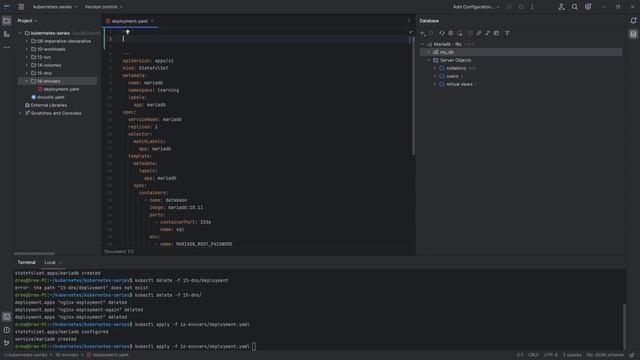This screenshot has width=640, height=360.
Task: Open the Structure tool window icon
Action: [7, 34]
